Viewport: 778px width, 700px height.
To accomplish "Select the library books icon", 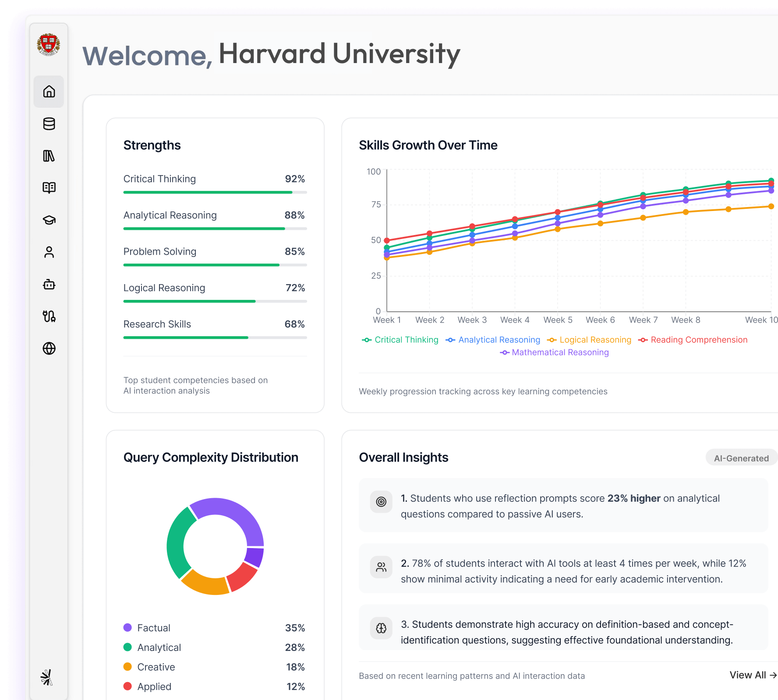I will pyautogui.click(x=49, y=156).
